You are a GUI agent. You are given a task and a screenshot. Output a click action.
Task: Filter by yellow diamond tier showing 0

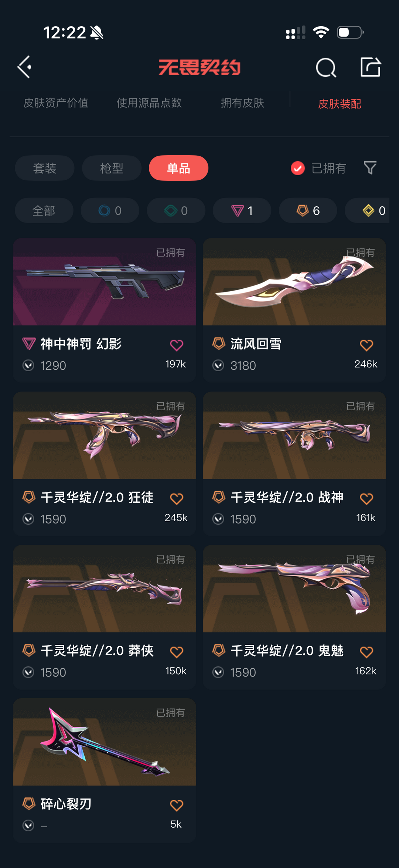[369, 210]
